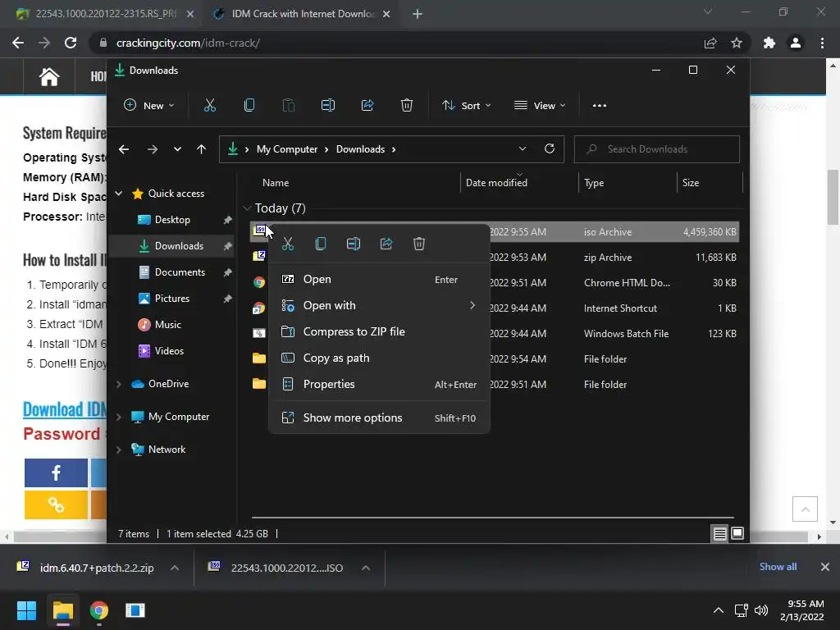
Task: Click Search Downloads field
Action: click(657, 149)
